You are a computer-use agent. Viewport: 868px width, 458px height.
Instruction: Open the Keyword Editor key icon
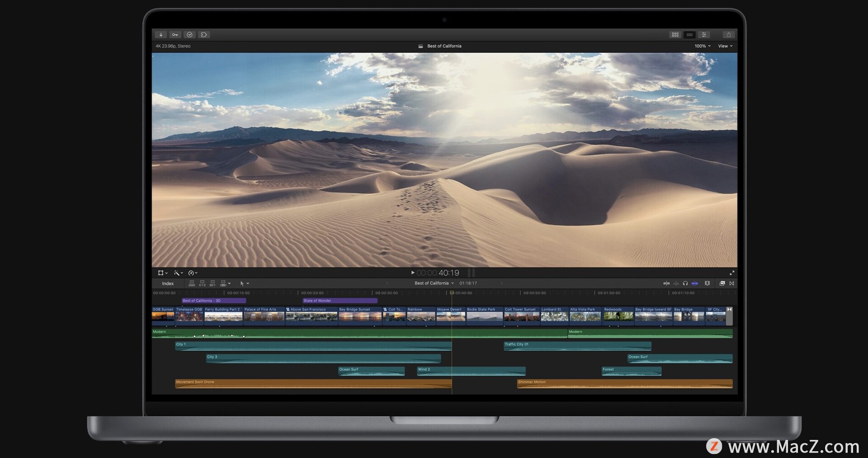175,35
